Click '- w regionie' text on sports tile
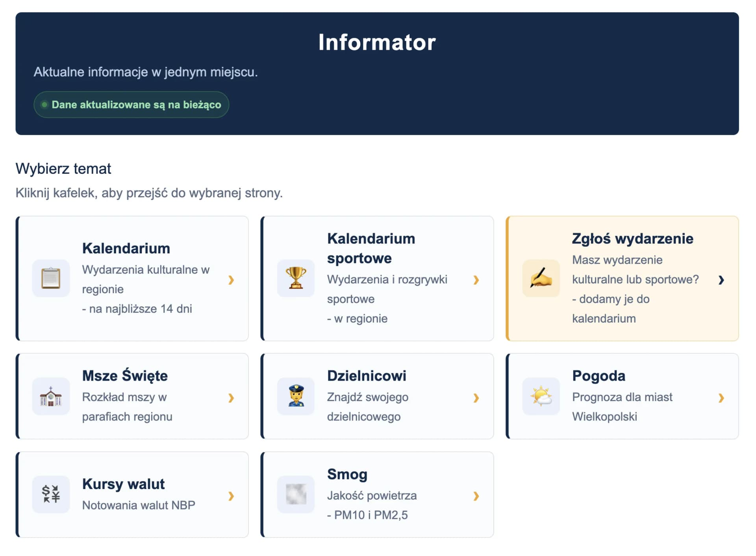 (357, 318)
